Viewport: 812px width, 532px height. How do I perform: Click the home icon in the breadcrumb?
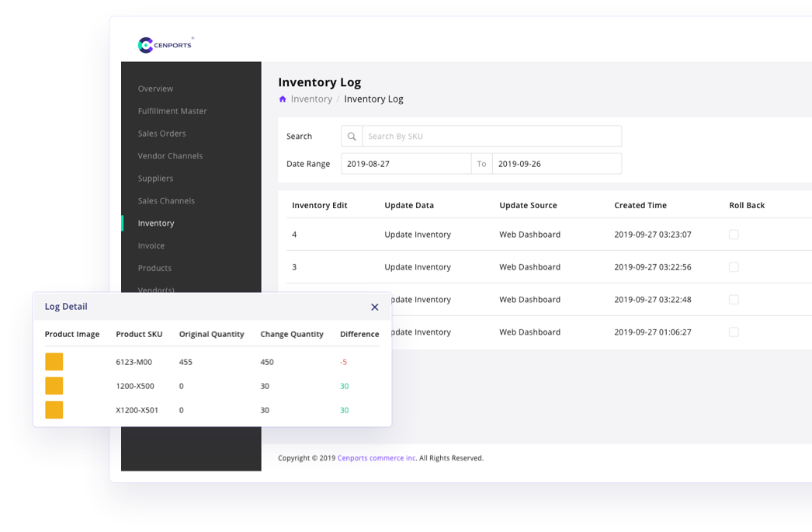283,99
